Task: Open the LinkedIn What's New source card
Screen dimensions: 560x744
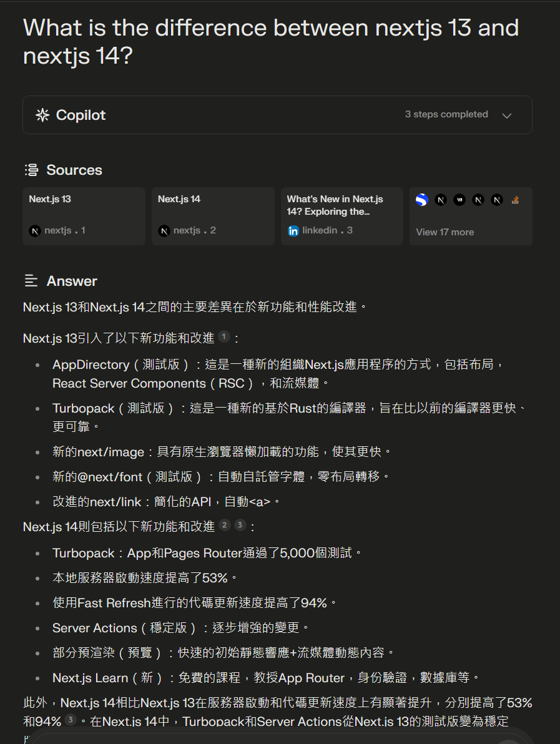Action: (342, 216)
